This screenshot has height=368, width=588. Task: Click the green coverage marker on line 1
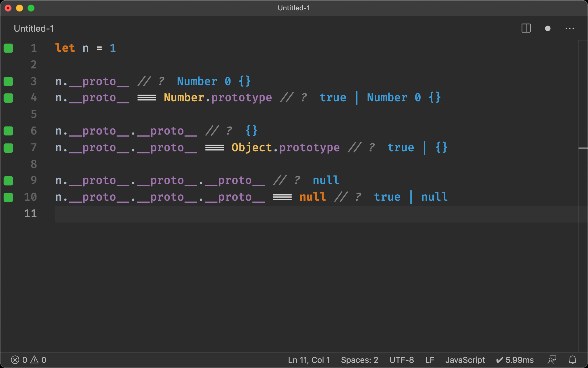pyautogui.click(x=8, y=48)
